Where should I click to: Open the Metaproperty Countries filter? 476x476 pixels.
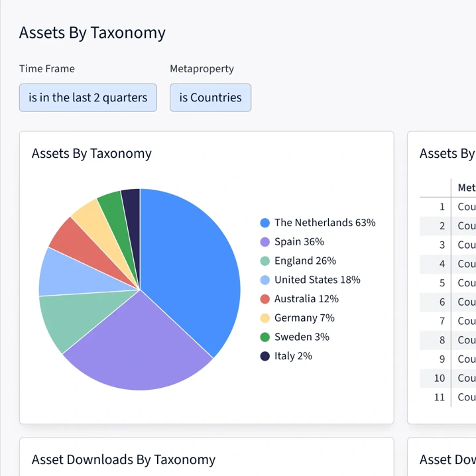(210, 97)
